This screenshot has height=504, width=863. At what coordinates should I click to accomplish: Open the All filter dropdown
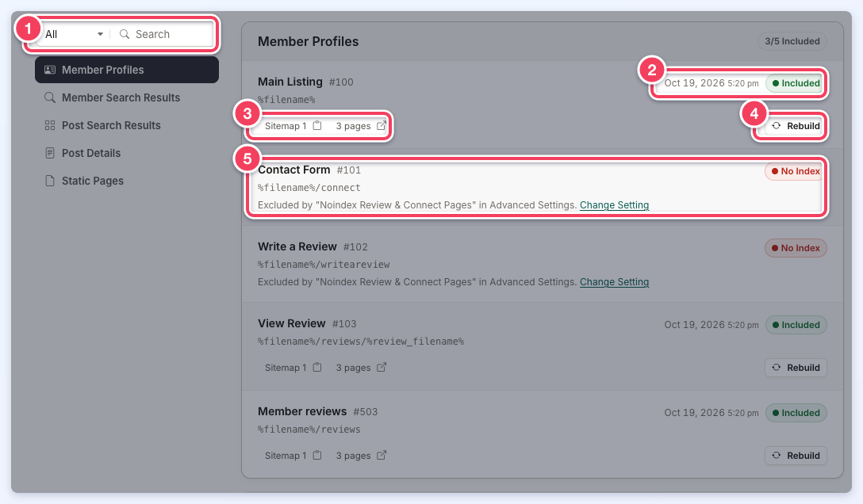tap(74, 34)
